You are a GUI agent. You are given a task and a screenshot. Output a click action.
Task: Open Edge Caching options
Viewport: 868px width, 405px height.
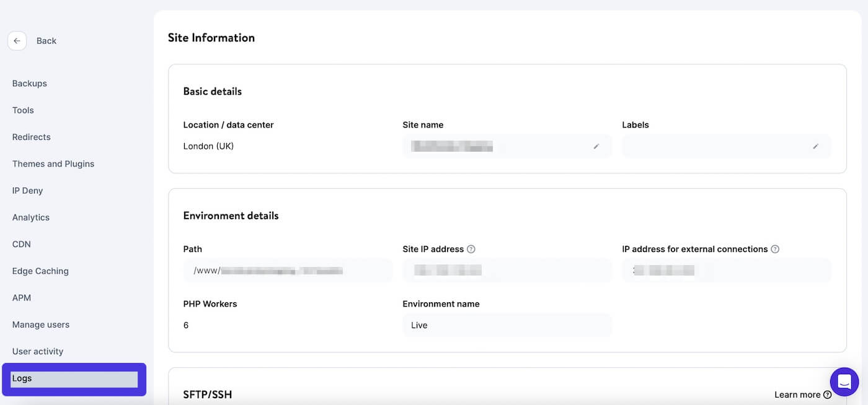tap(40, 271)
